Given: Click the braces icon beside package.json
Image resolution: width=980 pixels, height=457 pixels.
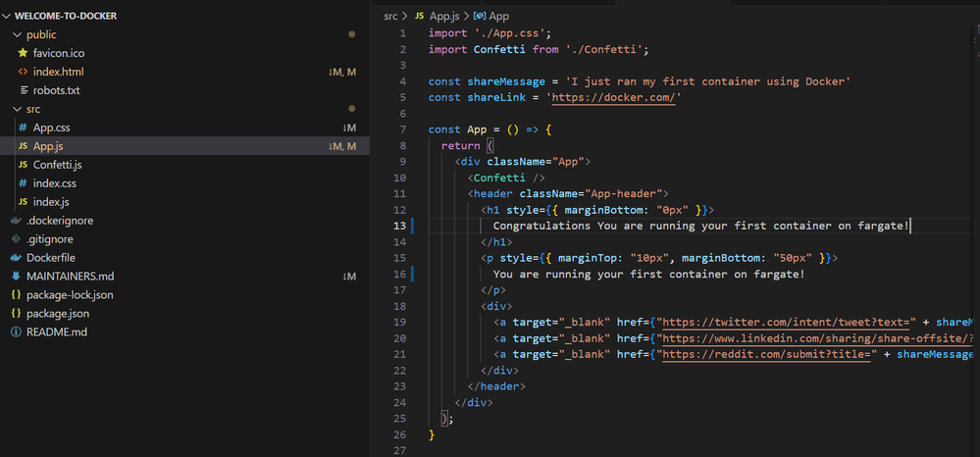Looking at the screenshot, I should pos(16,314).
